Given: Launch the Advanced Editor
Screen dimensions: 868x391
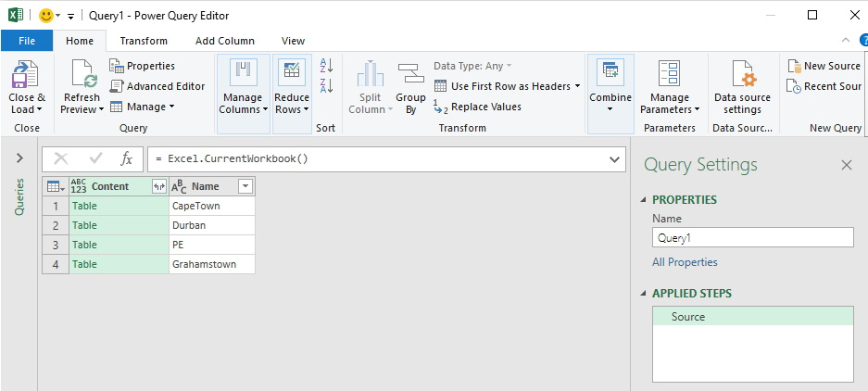Looking at the screenshot, I should click(157, 86).
